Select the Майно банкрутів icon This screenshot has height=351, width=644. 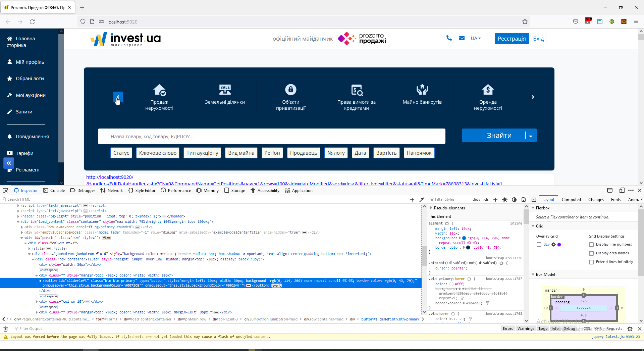422,90
